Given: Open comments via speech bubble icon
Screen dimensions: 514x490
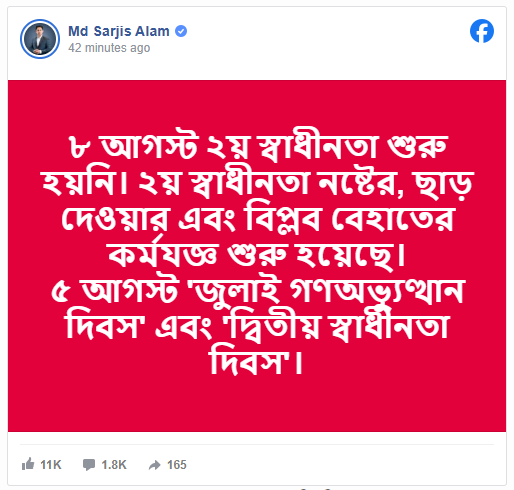Looking at the screenshot, I should [89, 464].
